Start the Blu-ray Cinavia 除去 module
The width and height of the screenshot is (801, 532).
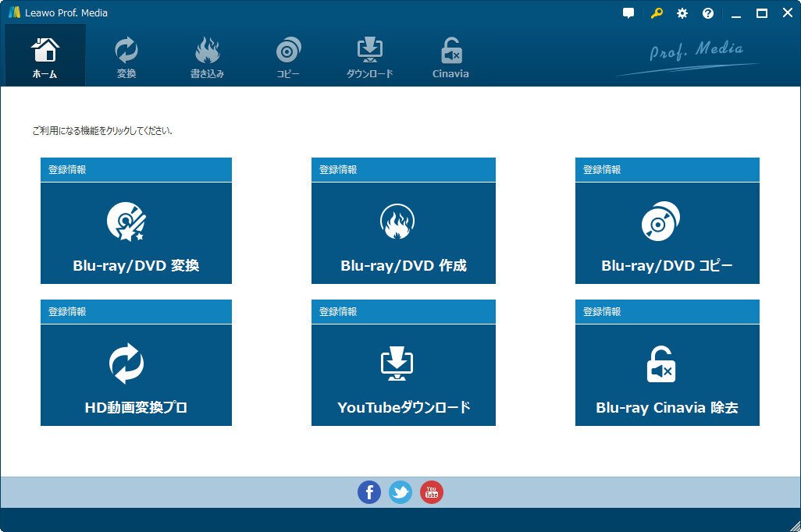coord(667,374)
